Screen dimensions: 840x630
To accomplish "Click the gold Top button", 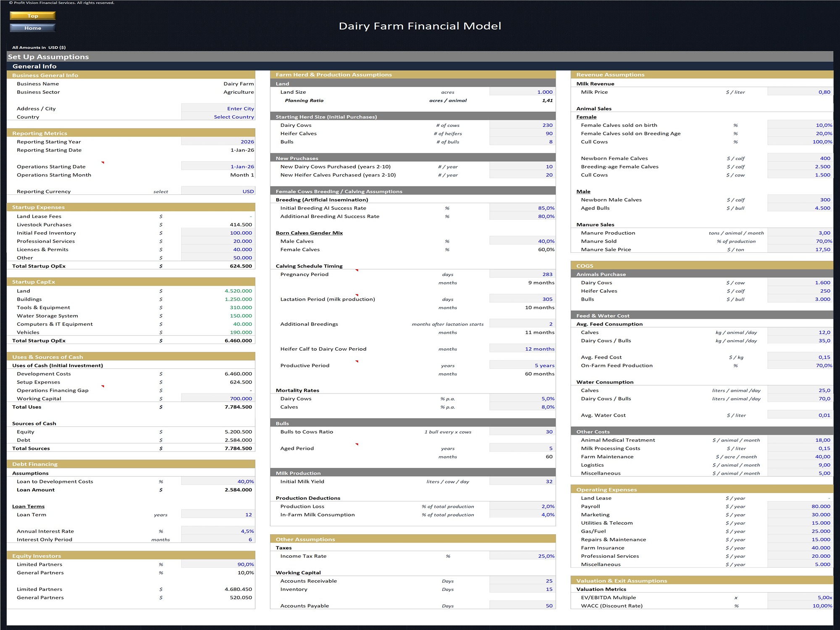I will pyautogui.click(x=32, y=16).
